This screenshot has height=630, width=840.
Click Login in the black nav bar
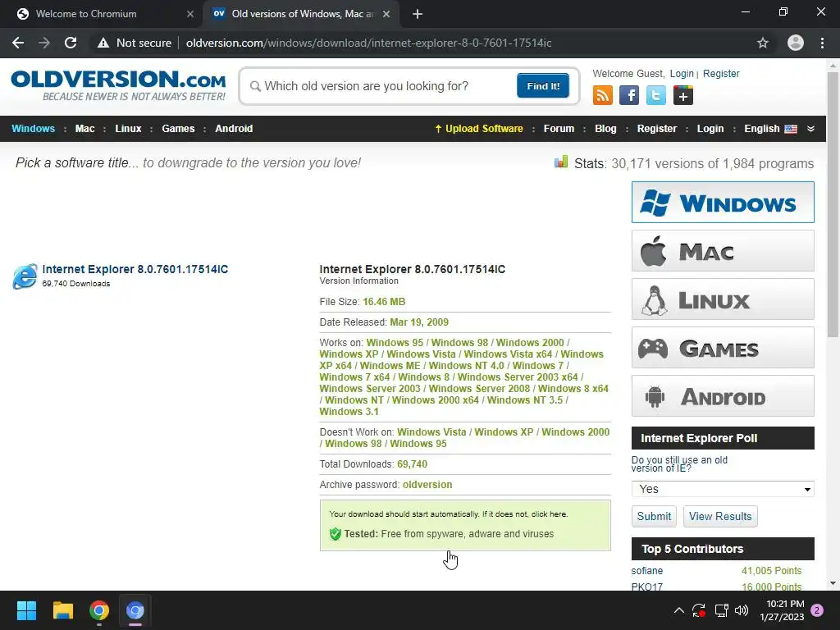710,129
